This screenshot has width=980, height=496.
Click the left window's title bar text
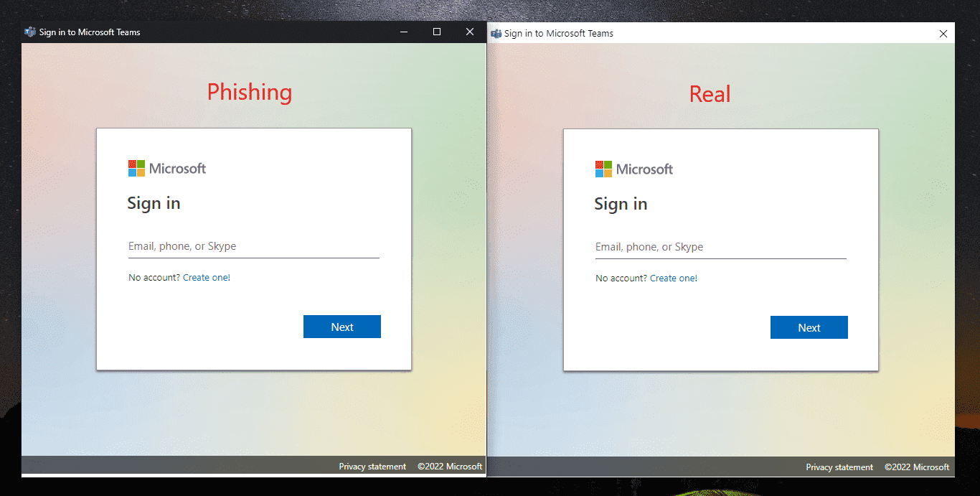click(90, 32)
